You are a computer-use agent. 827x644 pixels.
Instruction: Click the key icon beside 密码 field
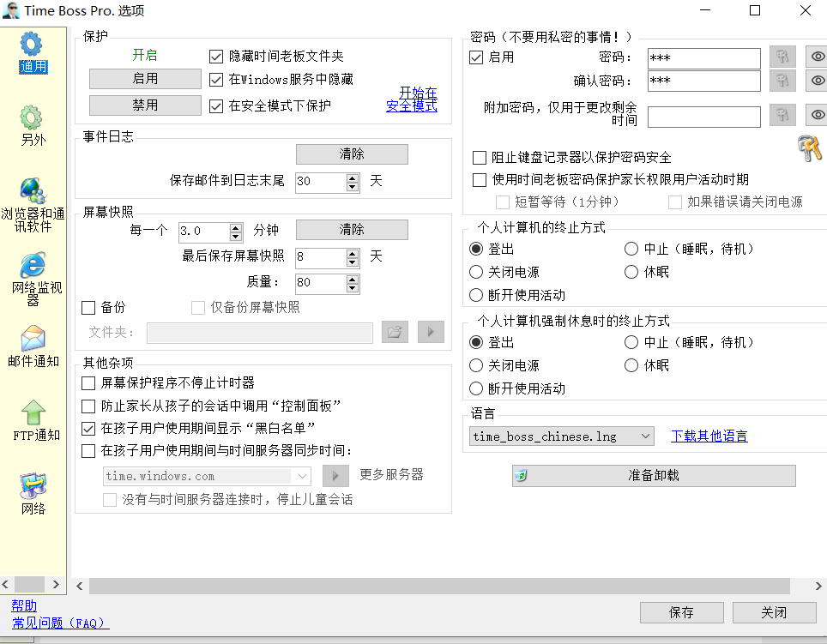(782, 57)
